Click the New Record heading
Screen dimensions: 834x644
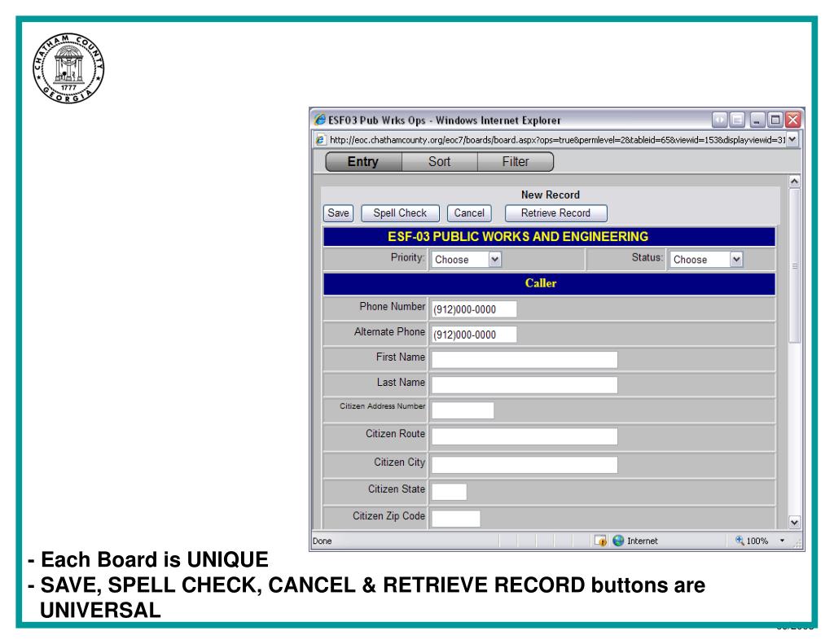tap(551, 195)
